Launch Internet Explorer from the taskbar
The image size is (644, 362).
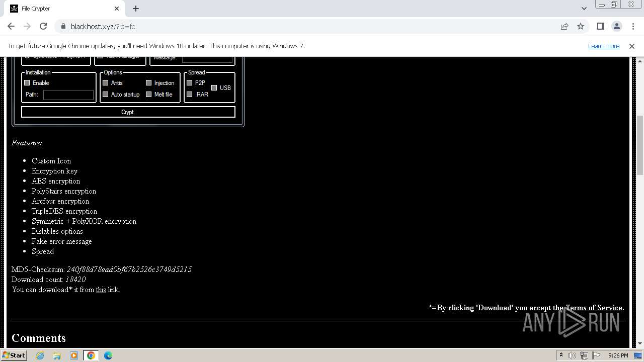tap(40, 355)
